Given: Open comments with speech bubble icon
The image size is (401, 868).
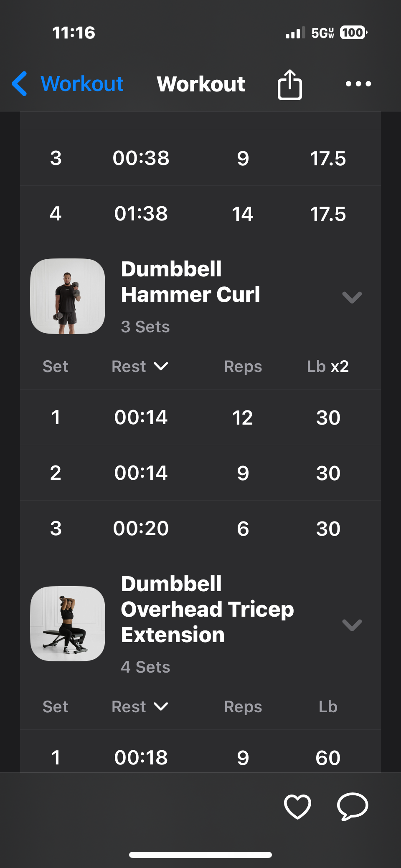Looking at the screenshot, I should pos(353,806).
